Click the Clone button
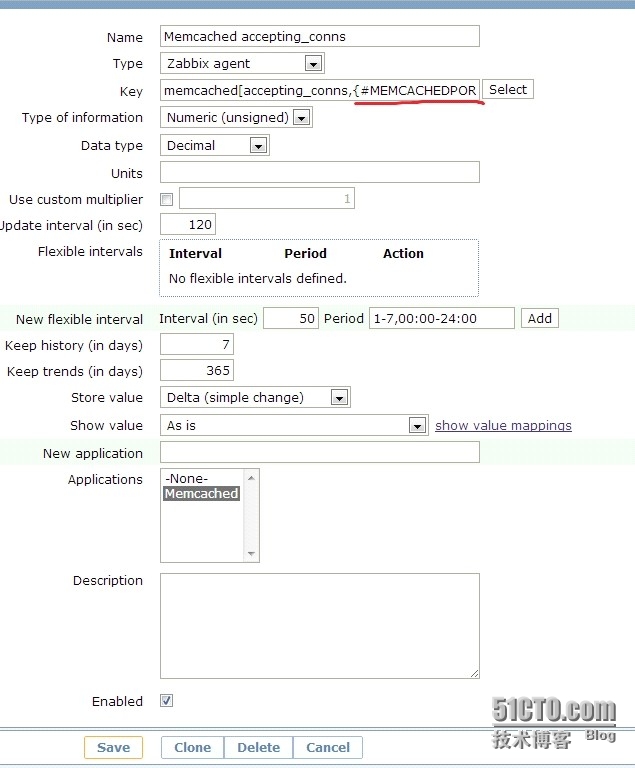 [193, 747]
